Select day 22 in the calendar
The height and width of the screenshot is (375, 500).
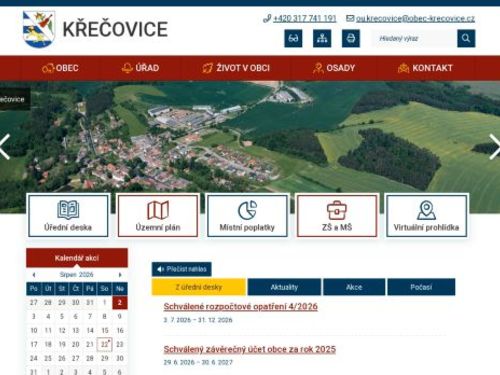pyautogui.click(x=104, y=344)
